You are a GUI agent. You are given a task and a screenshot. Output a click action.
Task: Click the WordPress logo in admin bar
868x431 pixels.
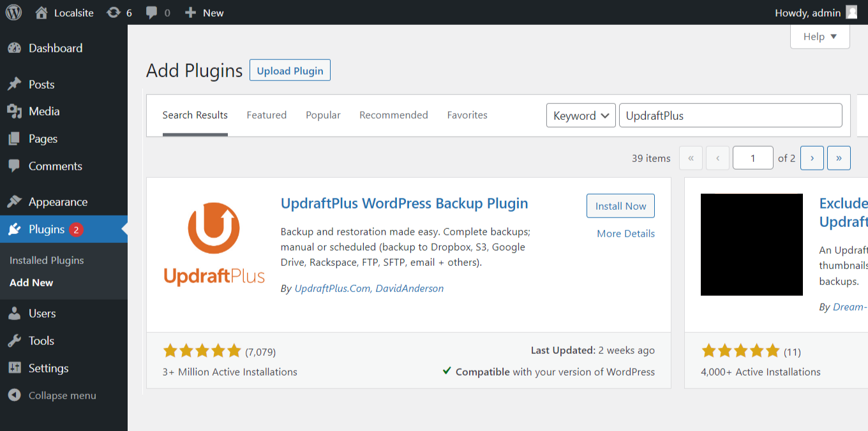point(13,12)
